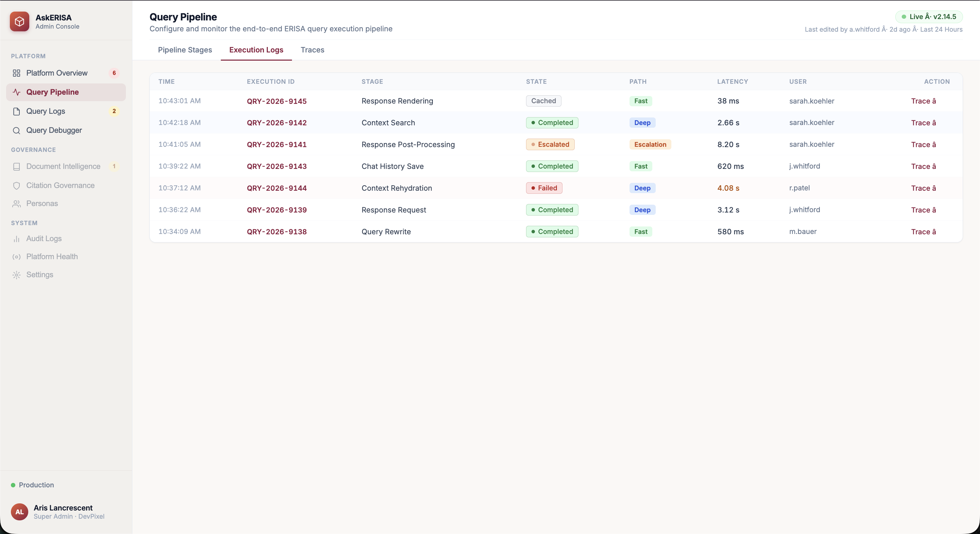
Task: Open Trace link for QRY-2026-9138
Action: tap(923, 232)
